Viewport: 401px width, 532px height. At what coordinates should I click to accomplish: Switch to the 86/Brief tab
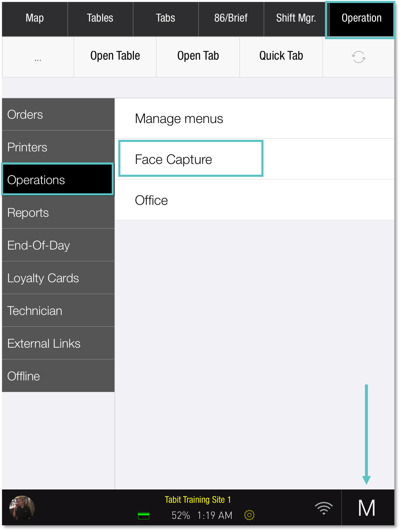[x=231, y=18]
